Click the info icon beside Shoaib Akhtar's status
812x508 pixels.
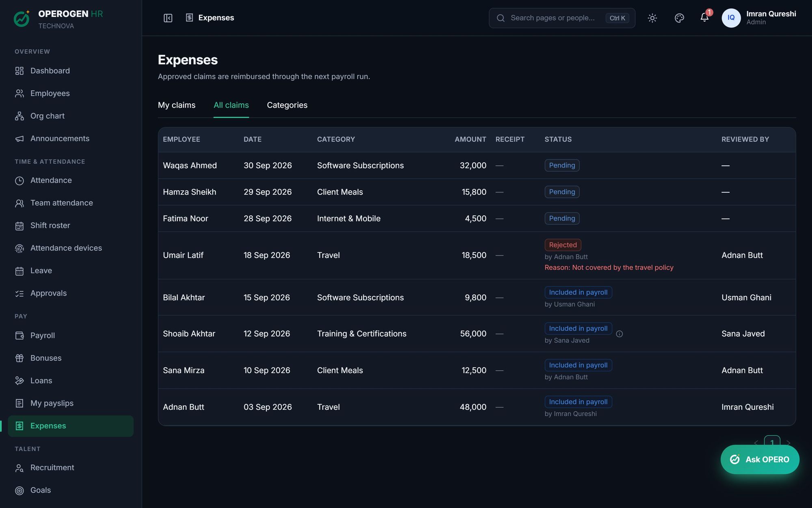coord(619,334)
